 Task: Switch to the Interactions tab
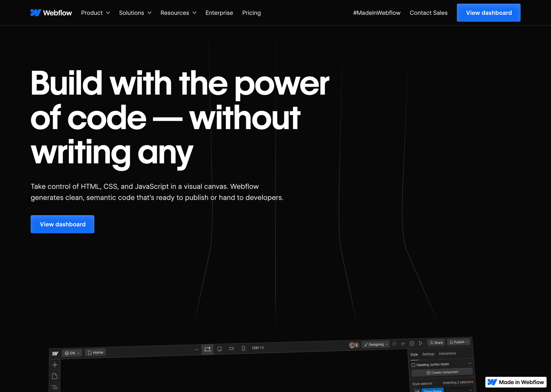tap(447, 353)
